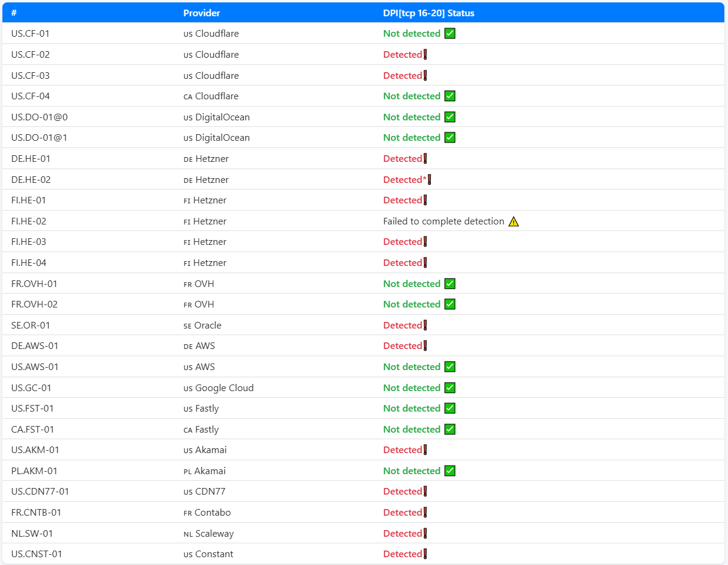
Task: Click the 'Detected' text in US.CNST-01 row
Action: click(x=403, y=554)
